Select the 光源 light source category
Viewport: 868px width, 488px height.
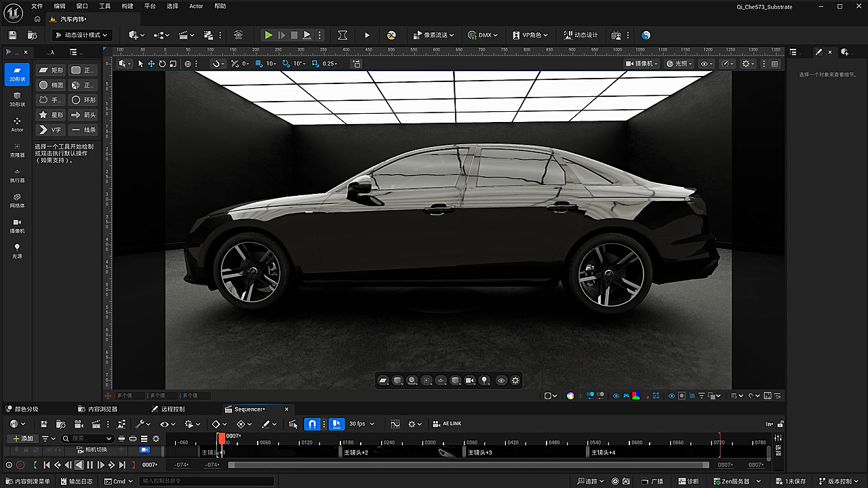pos(17,251)
